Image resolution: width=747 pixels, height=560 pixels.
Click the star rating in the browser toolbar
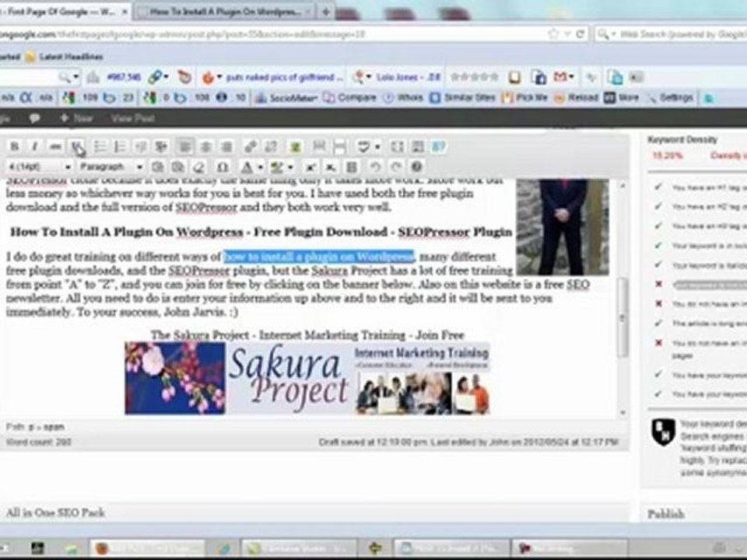tap(475, 77)
